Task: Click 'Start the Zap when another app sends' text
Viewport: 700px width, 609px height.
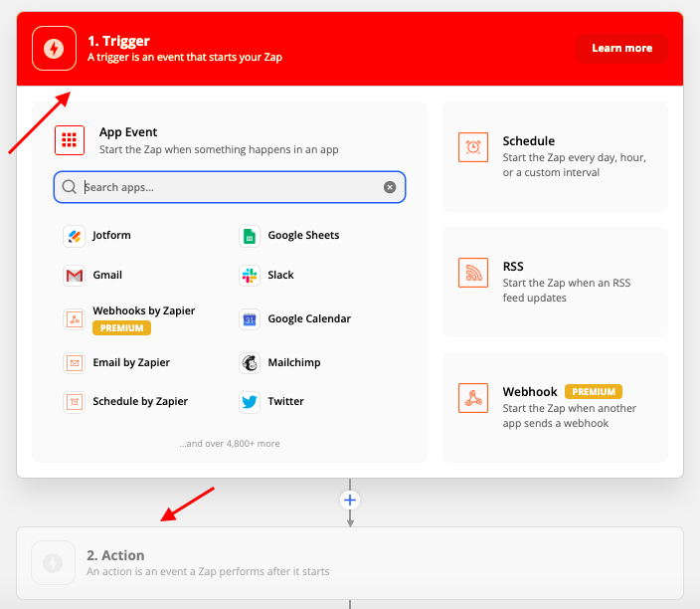Action: [569, 416]
